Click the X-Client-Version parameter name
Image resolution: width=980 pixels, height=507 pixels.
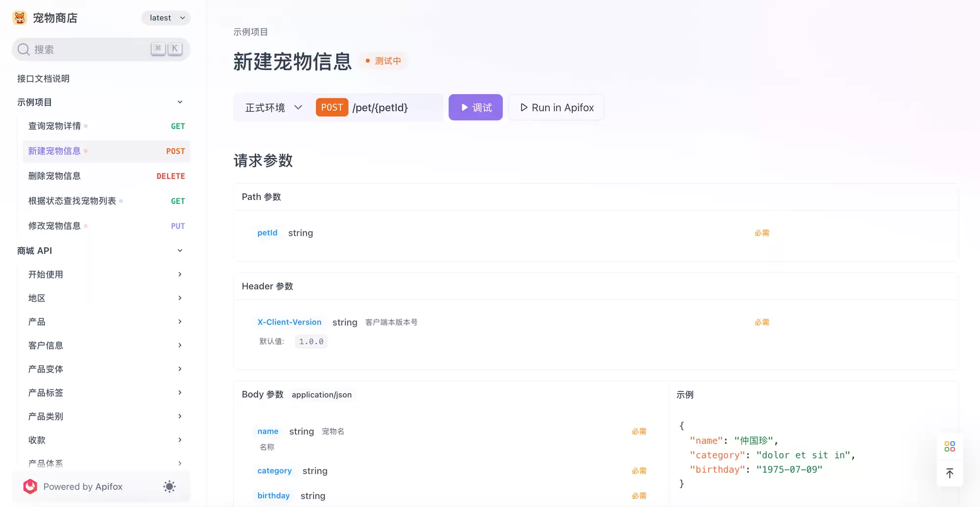(290, 322)
